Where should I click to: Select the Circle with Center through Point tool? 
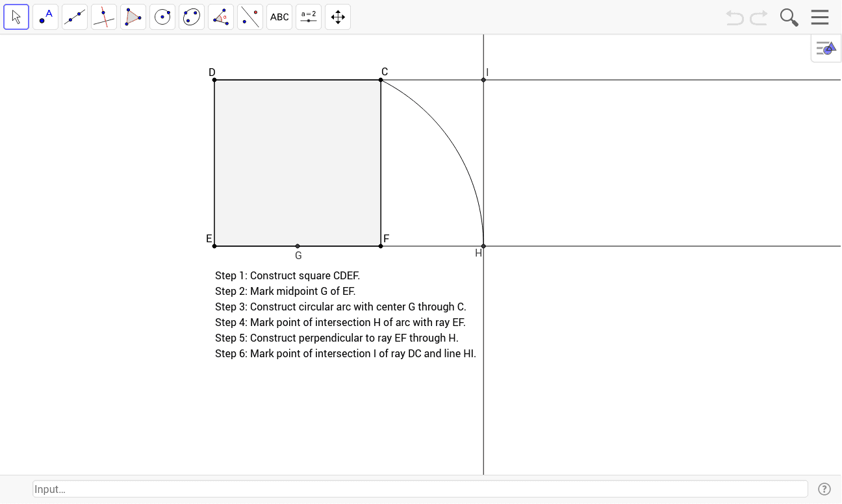(162, 17)
